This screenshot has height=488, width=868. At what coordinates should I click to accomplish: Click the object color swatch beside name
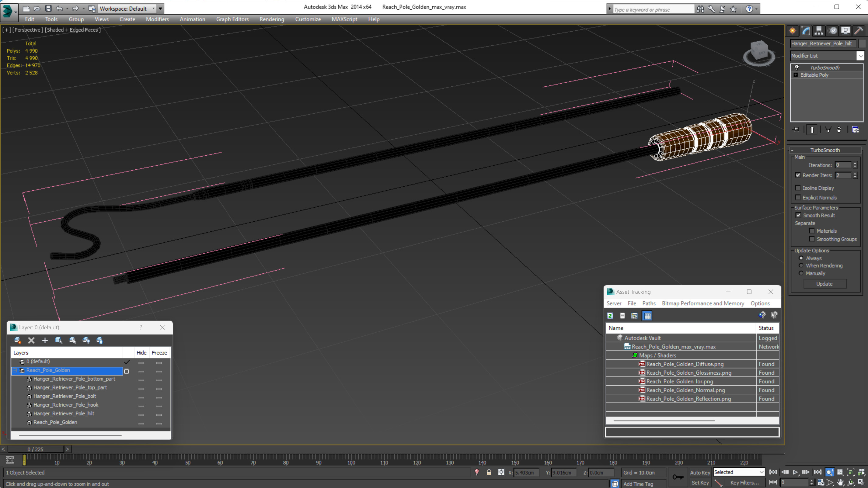pyautogui.click(x=862, y=43)
